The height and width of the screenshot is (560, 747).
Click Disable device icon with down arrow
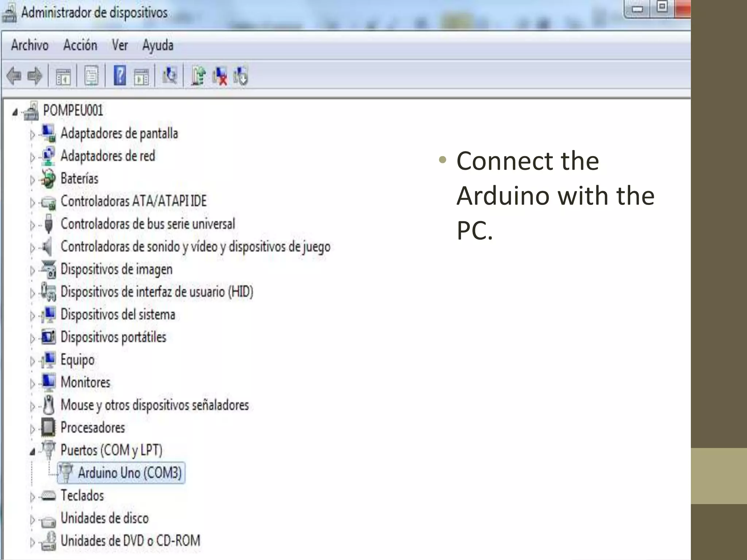(x=241, y=76)
